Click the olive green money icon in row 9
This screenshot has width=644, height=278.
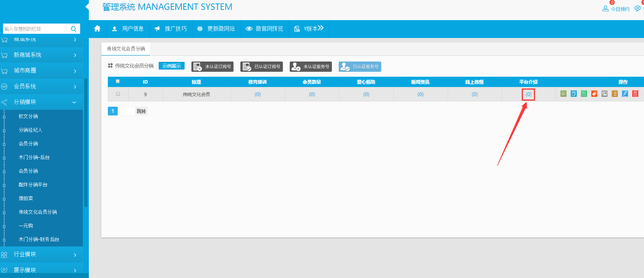[x=563, y=94]
